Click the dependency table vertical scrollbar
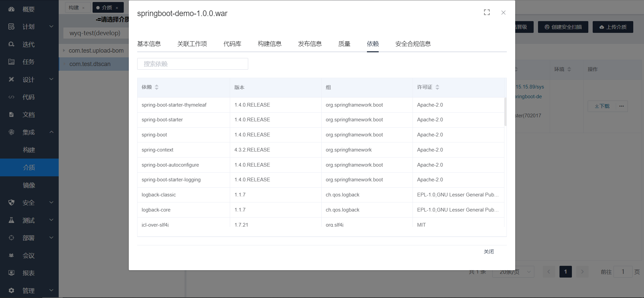Viewport: 644px width, 298px height. pos(505,112)
